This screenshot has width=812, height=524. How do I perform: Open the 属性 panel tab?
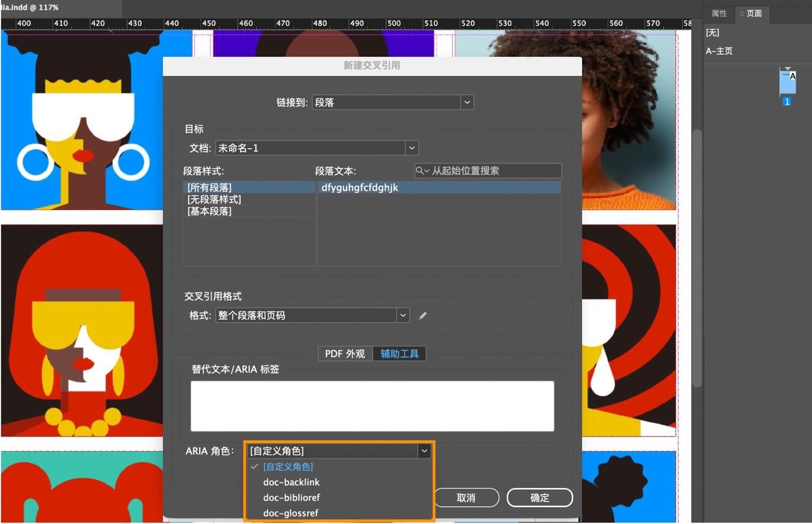click(x=719, y=14)
